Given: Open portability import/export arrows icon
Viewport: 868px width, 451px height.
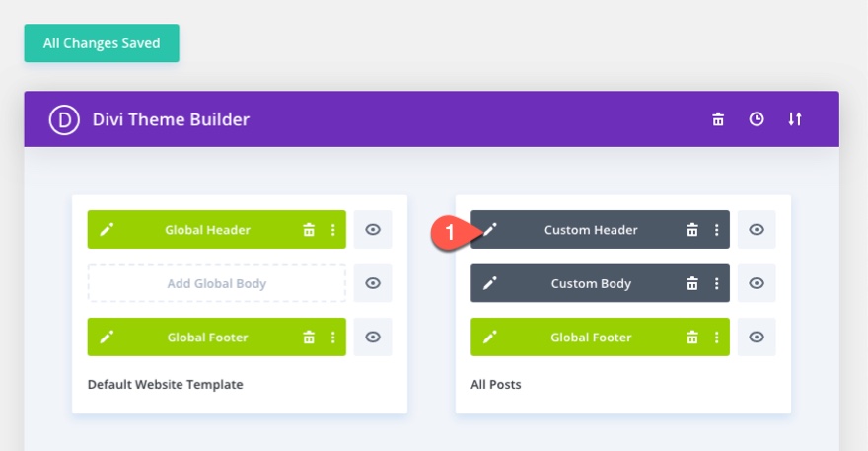Looking at the screenshot, I should 795,119.
